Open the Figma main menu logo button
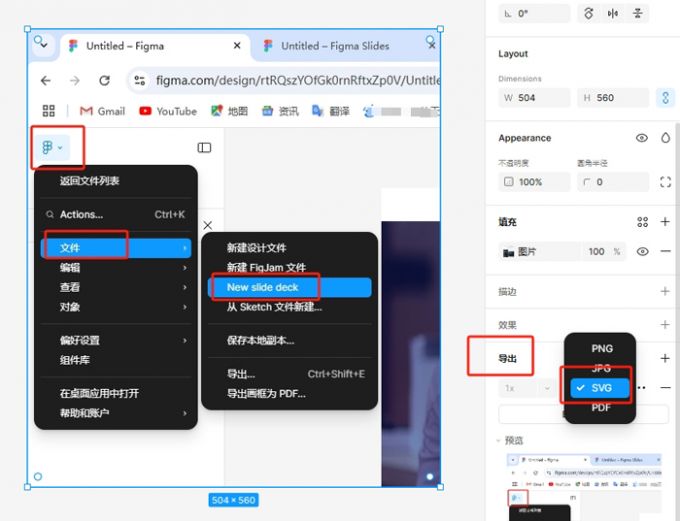This screenshot has height=521, width=680. [52, 147]
